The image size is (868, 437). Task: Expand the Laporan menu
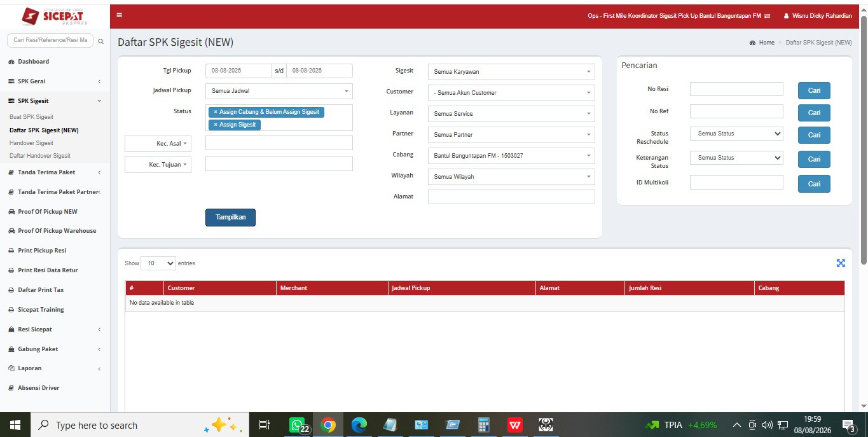[55, 368]
